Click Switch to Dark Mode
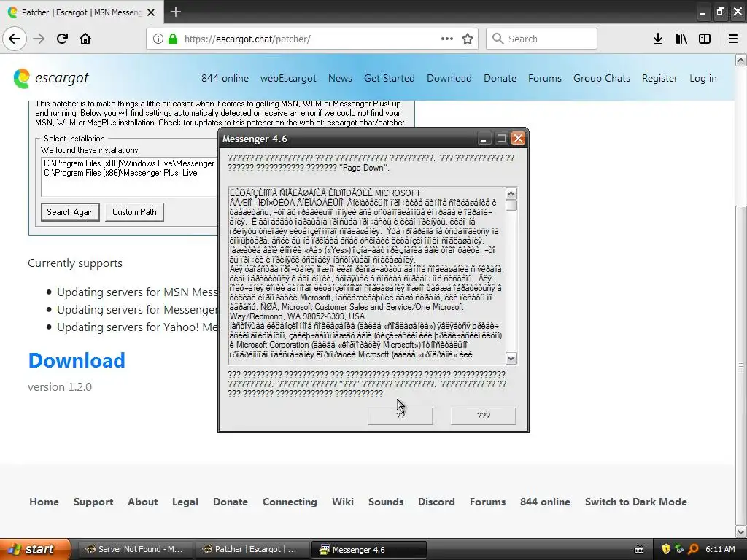The width and height of the screenshot is (747, 560). coord(636,502)
